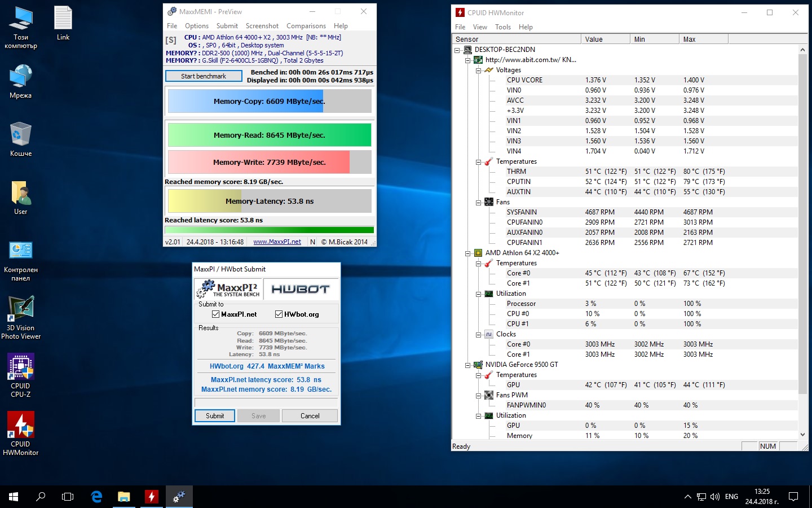Open the Link file on desktop
This screenshot has width=812, height=508.
63,23
